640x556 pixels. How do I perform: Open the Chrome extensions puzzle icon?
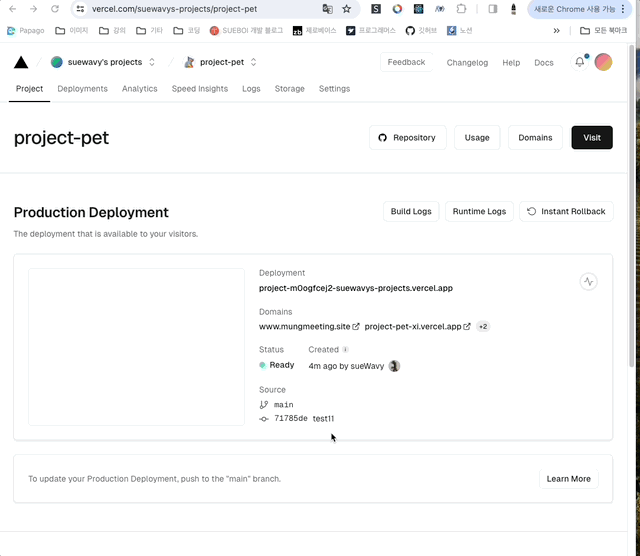coord(461,9)
